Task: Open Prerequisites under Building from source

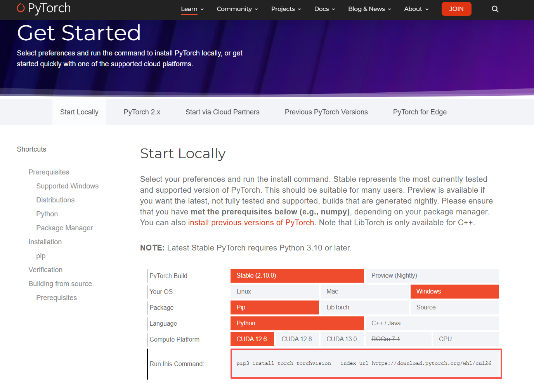Action: (x=57, y=298)
